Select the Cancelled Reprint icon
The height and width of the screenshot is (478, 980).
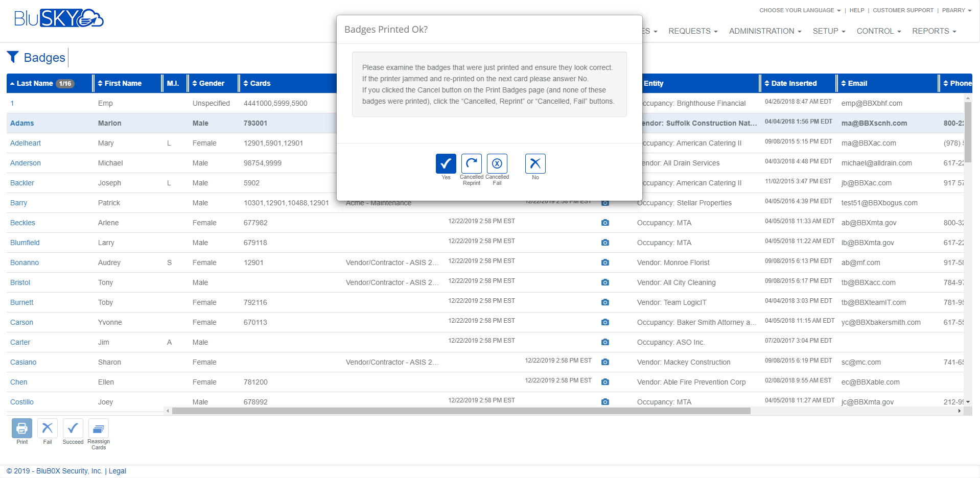(x=471, y=163)
